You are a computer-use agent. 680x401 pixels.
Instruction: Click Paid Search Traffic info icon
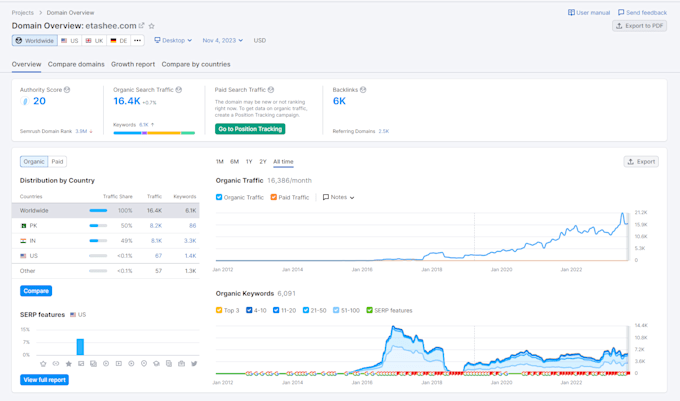pyautogui.click(x=271, y=90)
